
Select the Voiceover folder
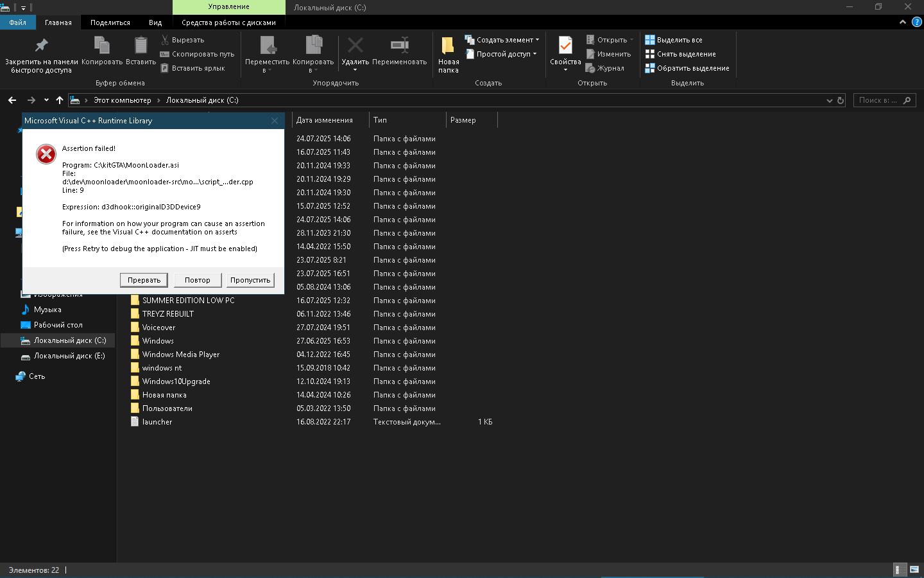pos(158,328)
